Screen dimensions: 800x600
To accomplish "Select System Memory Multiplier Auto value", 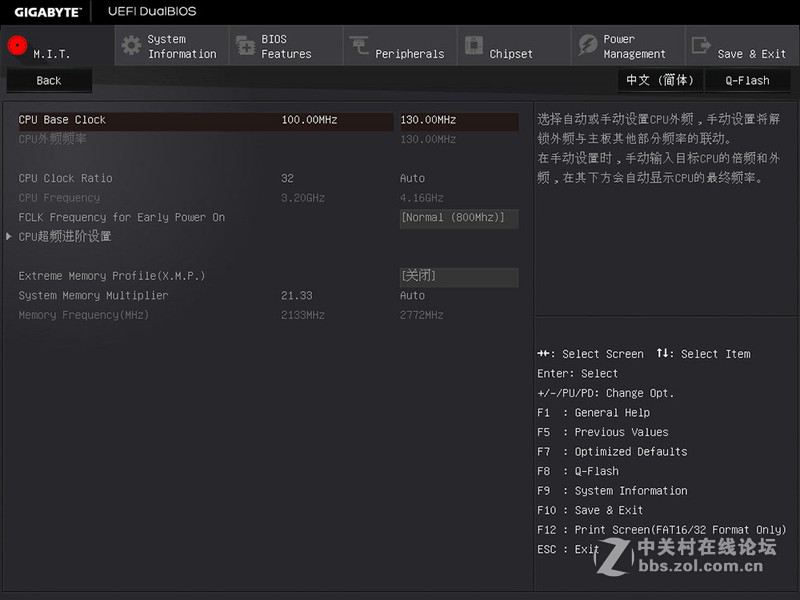I will (x=412, y=296).
